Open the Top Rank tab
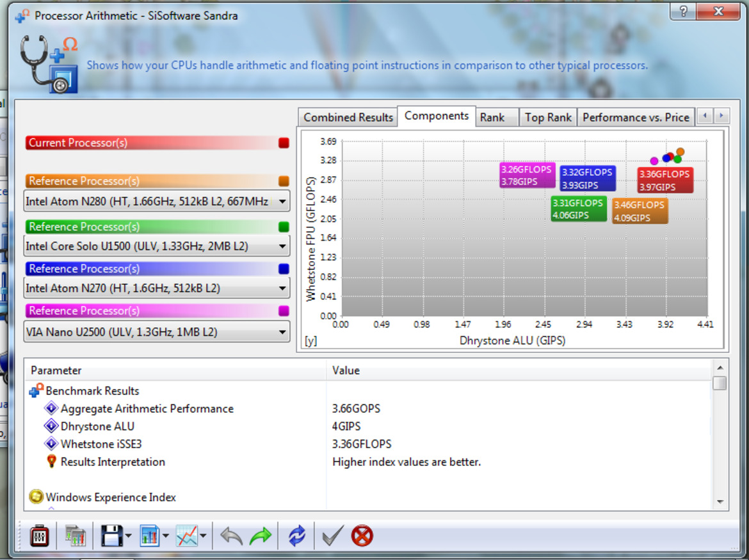Screen dimensions: 749x560 pyautogui.click(x=548, y=118)
